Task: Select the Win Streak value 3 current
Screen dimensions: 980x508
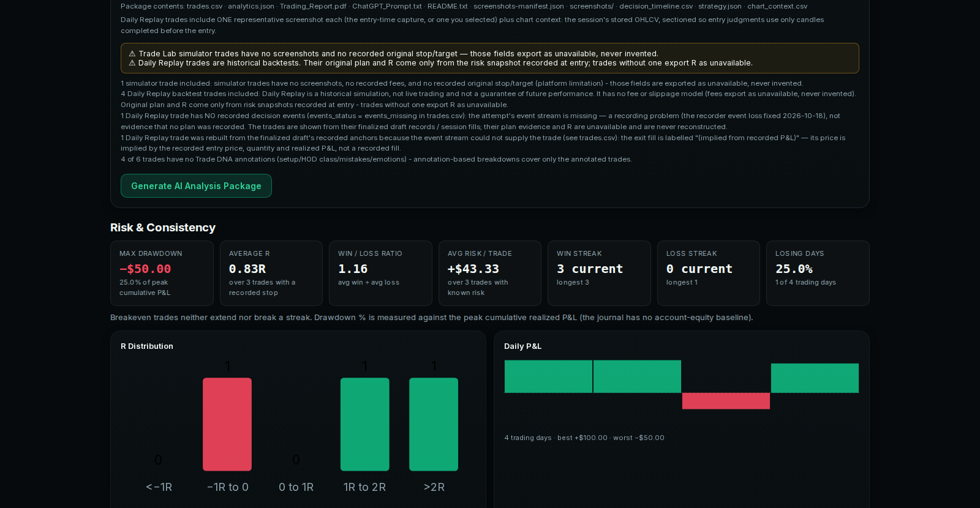Action: pyautogui.click(x=590, y=269)
